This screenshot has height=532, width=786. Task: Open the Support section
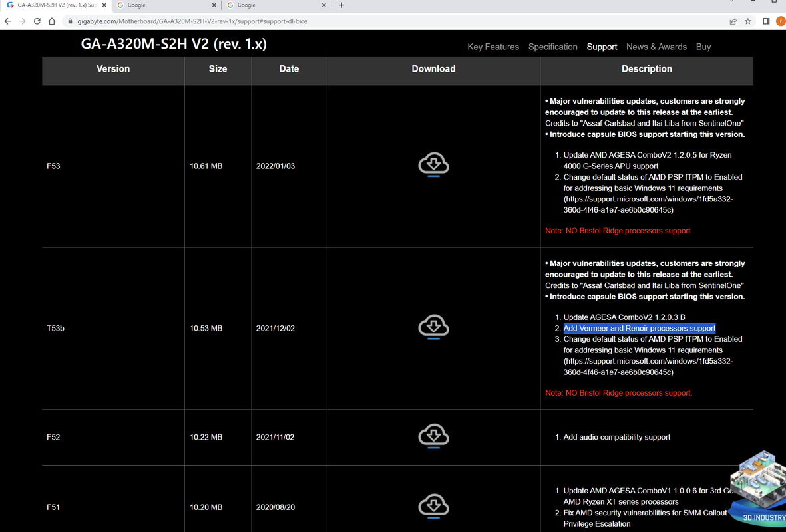(x=602, y=47)
